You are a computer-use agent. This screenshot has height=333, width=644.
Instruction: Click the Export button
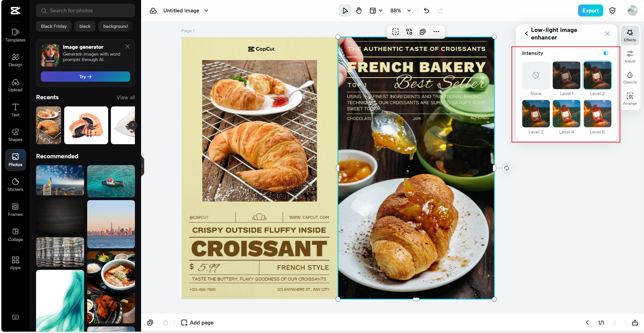pos(590,11)
